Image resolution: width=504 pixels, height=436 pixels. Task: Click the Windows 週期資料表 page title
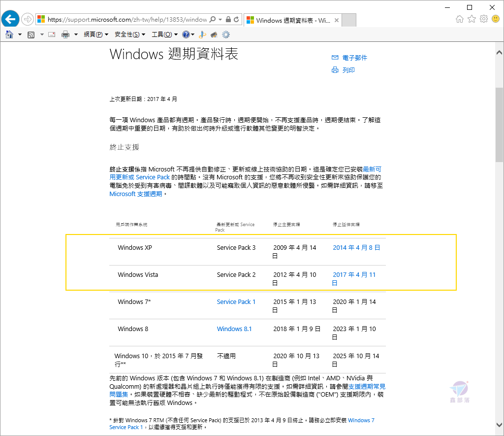point(174,54)
